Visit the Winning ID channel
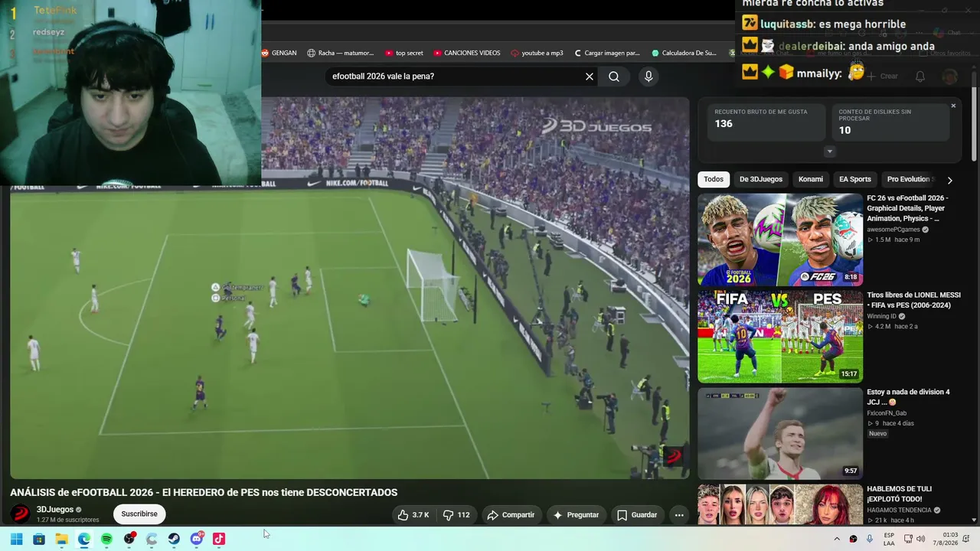Image resolution: width=980 pixels, height=551 pixels. click(x=881, y=316)
